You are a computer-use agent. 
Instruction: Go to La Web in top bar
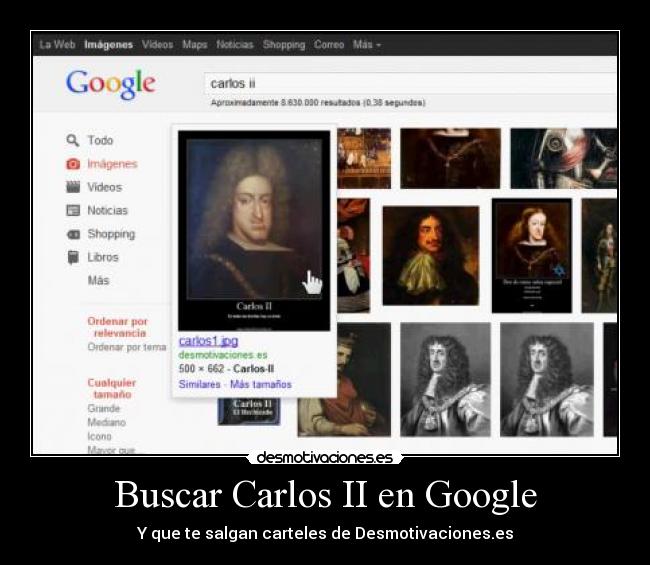57,45
